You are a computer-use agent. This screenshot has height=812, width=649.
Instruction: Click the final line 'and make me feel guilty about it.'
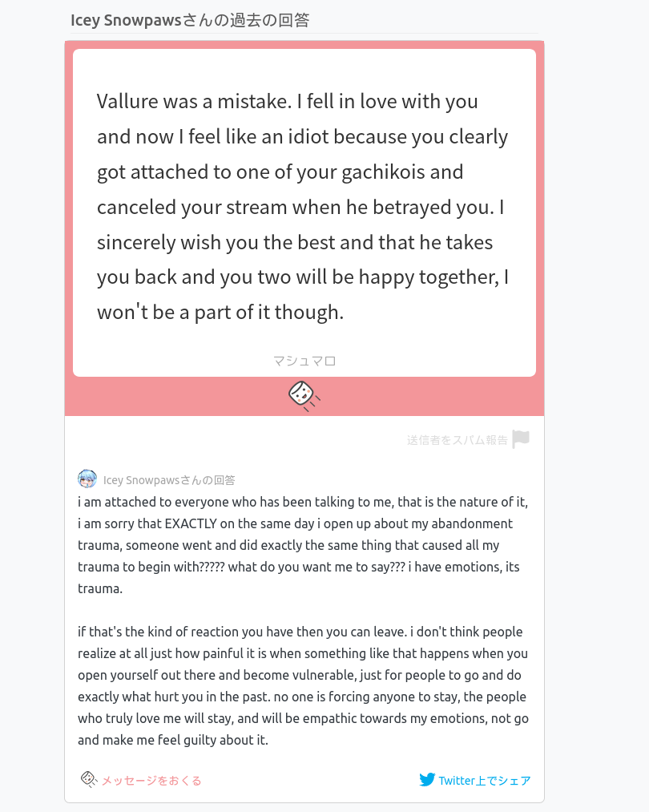point(173,740)
